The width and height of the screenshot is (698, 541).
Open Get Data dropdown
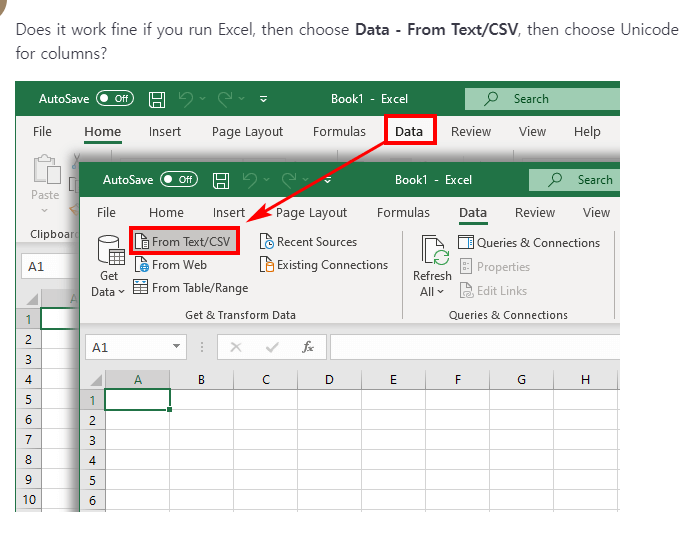point(109,266)
